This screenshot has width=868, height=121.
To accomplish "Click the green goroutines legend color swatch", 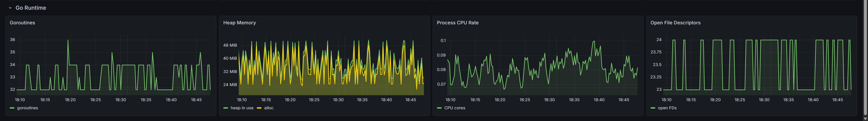I will (12, 108).
